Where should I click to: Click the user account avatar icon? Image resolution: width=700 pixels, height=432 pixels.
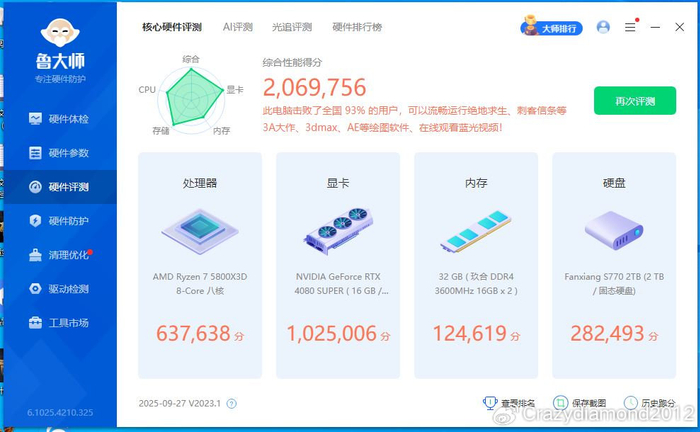pos(603,27)
